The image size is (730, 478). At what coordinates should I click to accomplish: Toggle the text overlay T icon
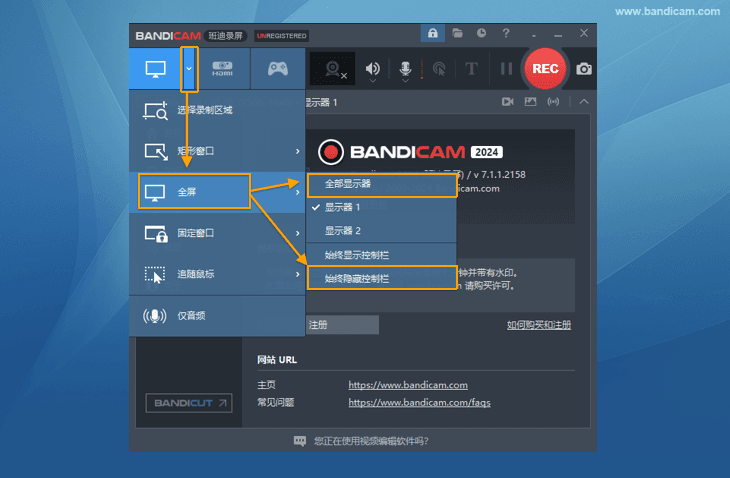(x=471, y=69)
